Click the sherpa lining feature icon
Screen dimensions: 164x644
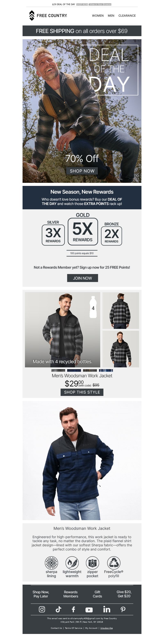point(51,563)
